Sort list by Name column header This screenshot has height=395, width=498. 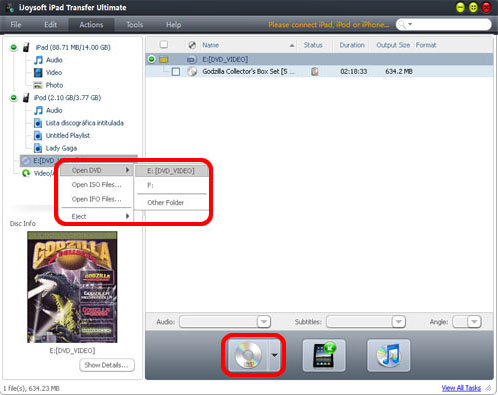[x=210, y=45]
